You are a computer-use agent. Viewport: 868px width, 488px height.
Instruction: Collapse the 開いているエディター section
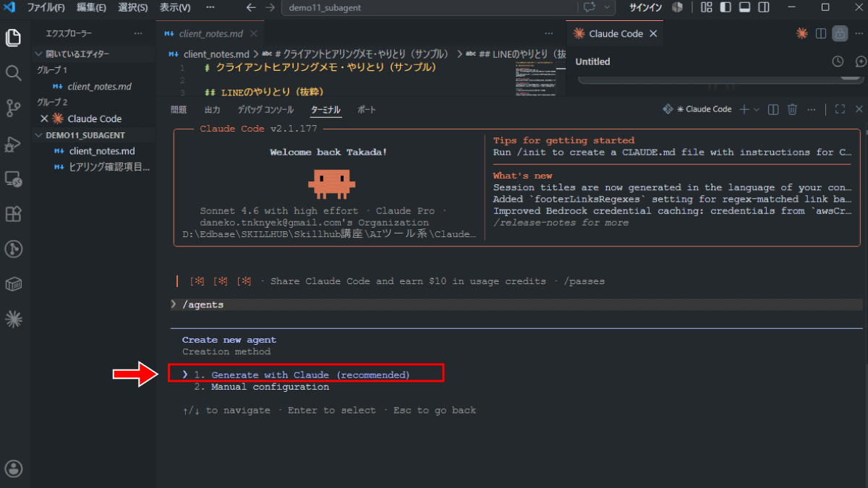coord(94,53)
